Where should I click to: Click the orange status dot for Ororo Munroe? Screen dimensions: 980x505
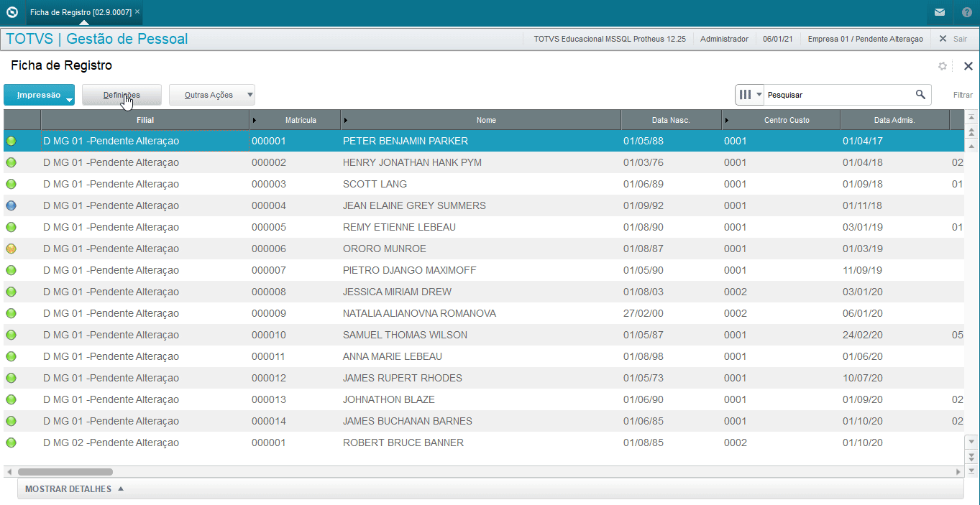11,249
